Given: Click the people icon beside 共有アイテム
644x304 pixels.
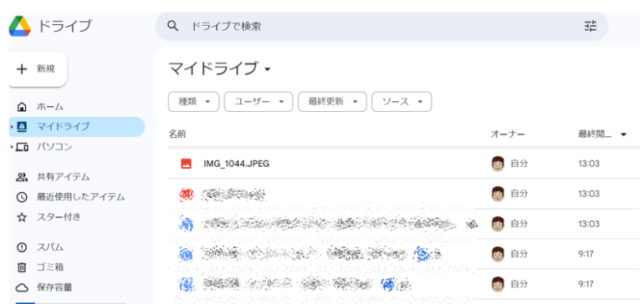Looking at the screenshot, I should [x=22, y=177].
